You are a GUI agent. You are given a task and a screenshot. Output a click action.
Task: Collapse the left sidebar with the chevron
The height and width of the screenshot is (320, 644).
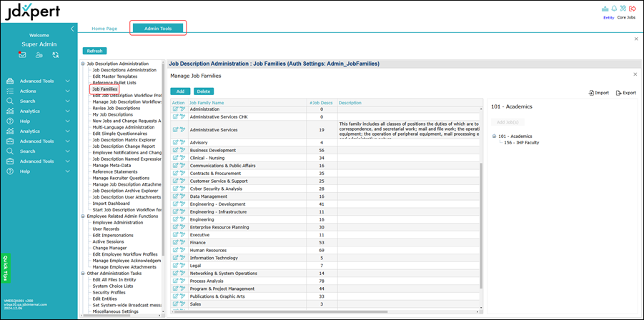point(72,29)
